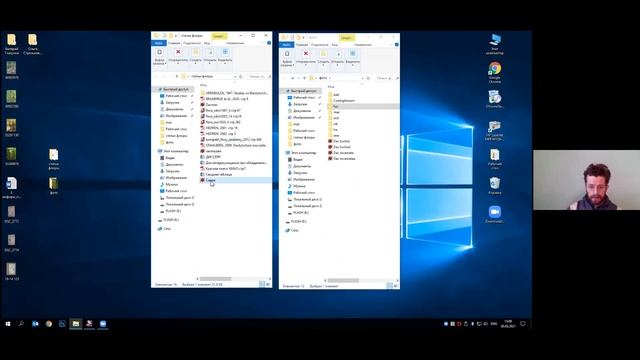Go up one folder in the left window
The image size is (640, 360).
coord(177,76)
